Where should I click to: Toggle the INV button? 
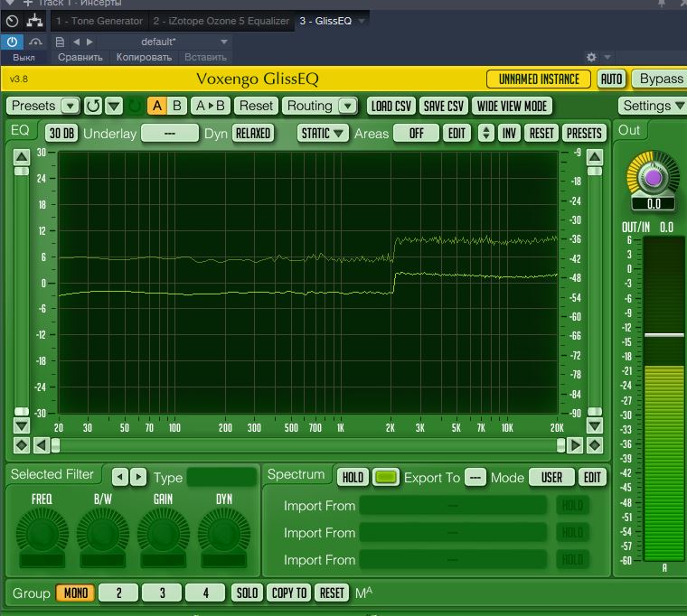click(x=509, y=133)
